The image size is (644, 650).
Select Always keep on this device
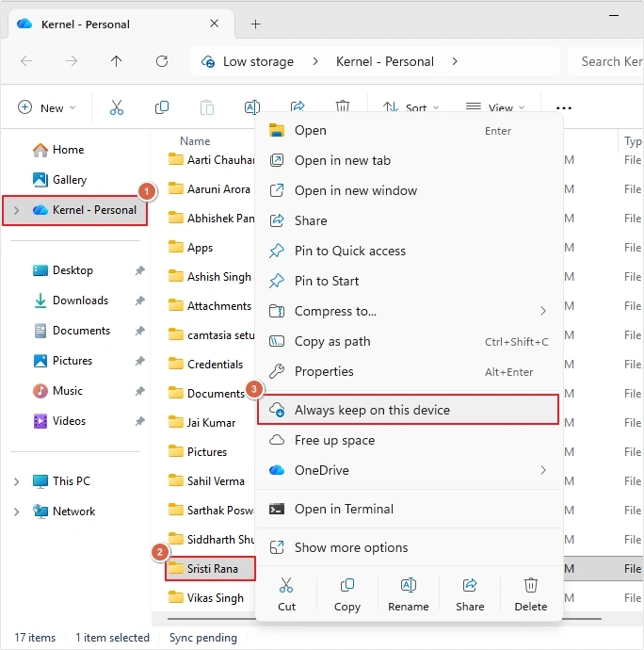409,410
